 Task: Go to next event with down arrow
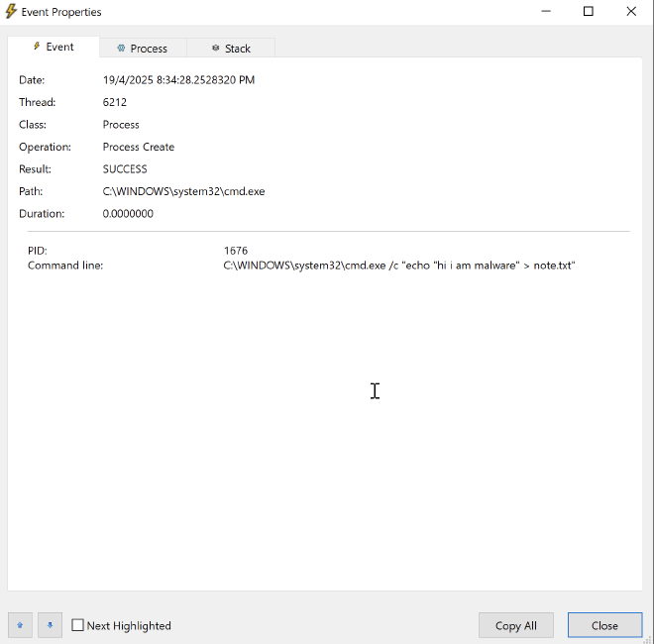50,625
